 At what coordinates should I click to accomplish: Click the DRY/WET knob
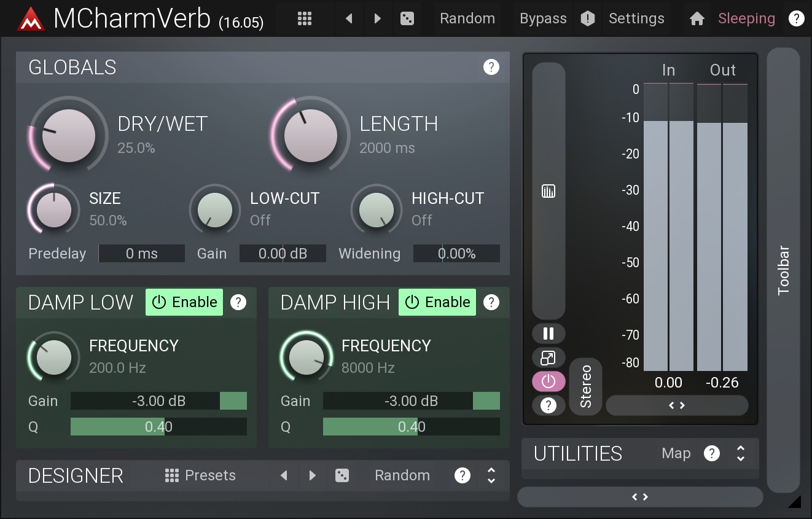pyautogui.click(x=69, y=135)
